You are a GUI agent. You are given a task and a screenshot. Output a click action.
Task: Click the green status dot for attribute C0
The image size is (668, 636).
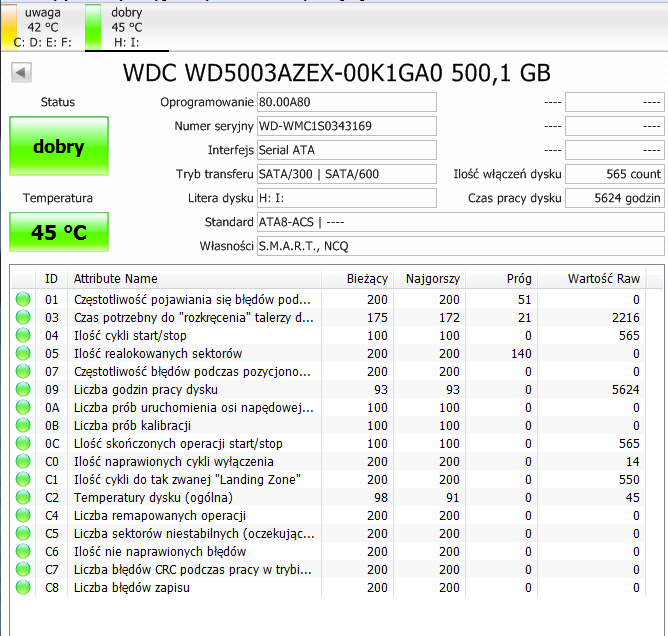[x=23, y=461]
